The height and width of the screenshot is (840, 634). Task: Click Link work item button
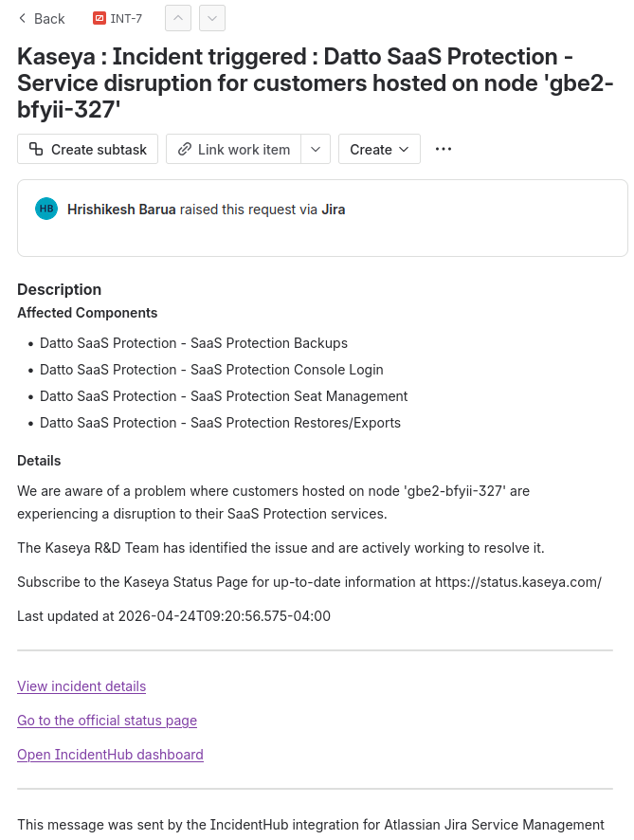(233, 149)
